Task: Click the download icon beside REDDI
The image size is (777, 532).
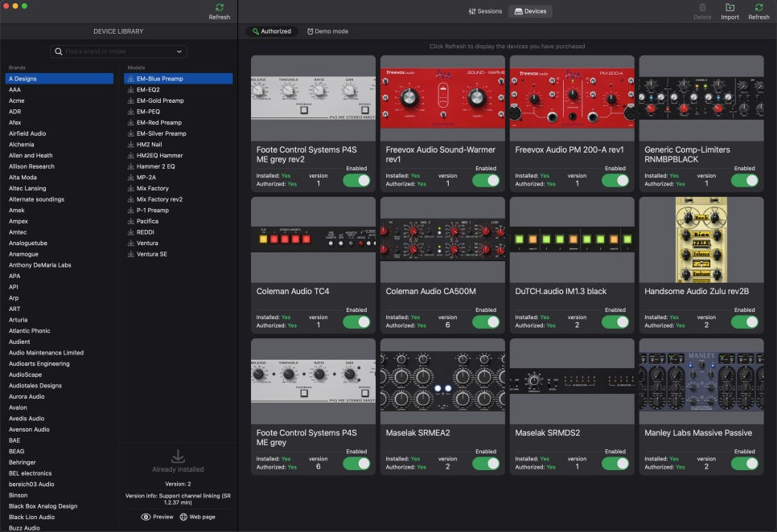Action: tap(131, 232)
